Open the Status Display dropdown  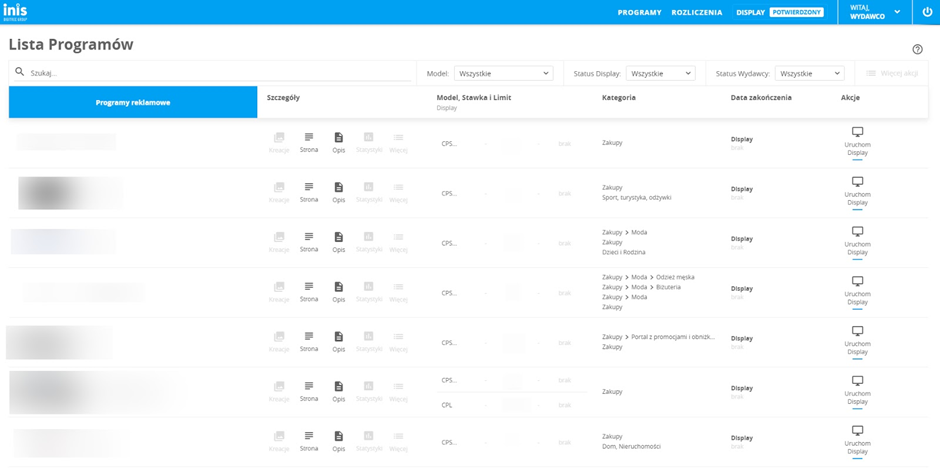(660, 73)
